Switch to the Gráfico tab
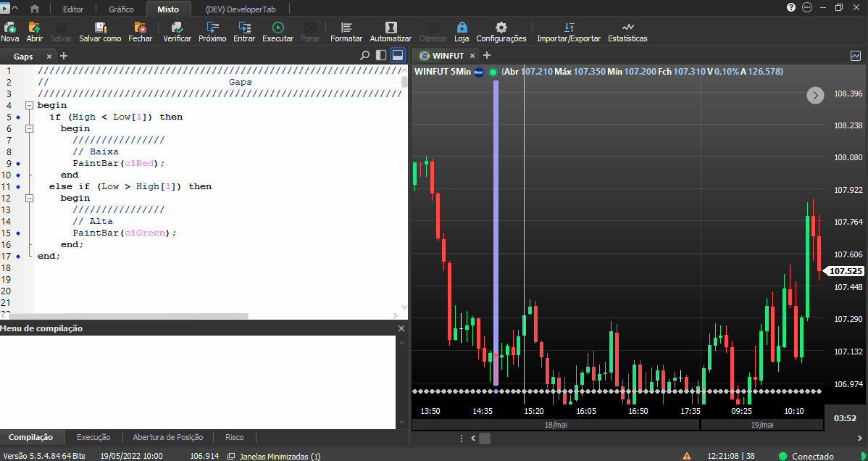The image size is (868, 461). click(x=121, y=9)
